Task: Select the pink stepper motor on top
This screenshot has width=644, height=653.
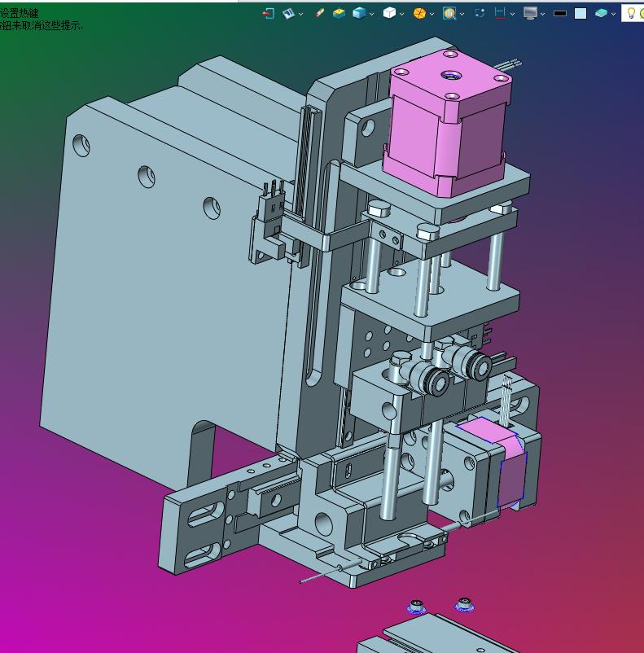Action: click(x=448, y=123)
